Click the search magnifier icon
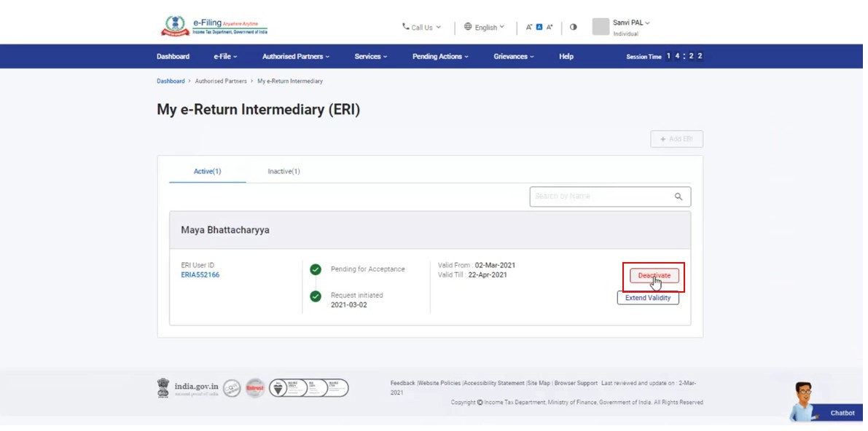This screenshot has width=868, height=431. (679, 197)
